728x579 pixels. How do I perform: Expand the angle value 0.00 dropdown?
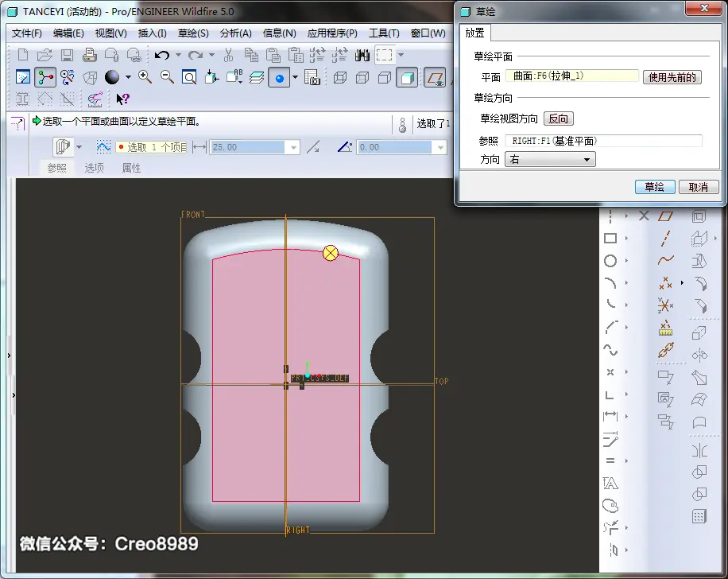(440, 148)
